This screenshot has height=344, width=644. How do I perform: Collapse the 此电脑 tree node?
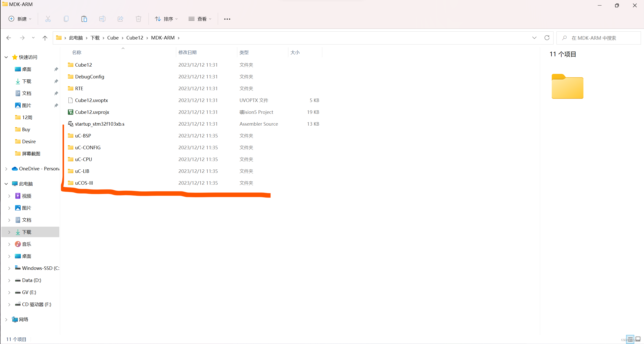(x=6, y=184)
